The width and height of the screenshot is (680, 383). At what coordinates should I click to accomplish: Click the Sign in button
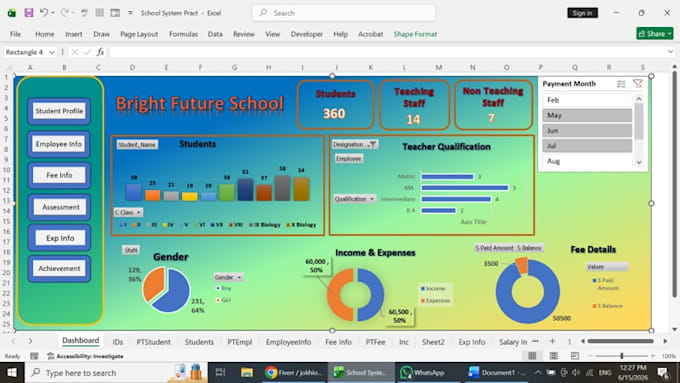coord(582,13)
